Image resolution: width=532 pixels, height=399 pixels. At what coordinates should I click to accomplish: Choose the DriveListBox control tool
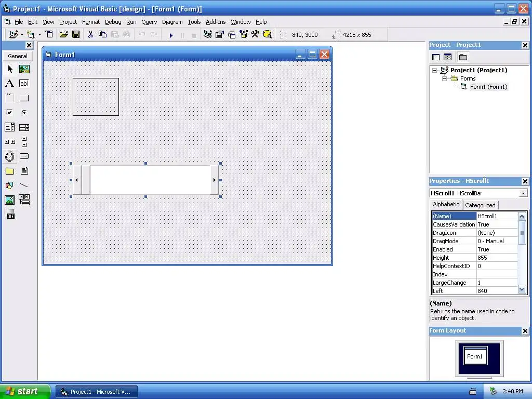[x=24, y=156]
